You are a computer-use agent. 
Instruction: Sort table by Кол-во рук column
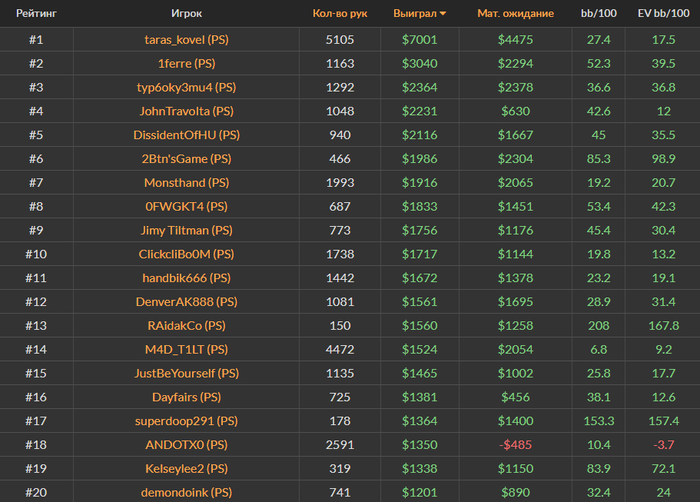click(x=340, y=13)
